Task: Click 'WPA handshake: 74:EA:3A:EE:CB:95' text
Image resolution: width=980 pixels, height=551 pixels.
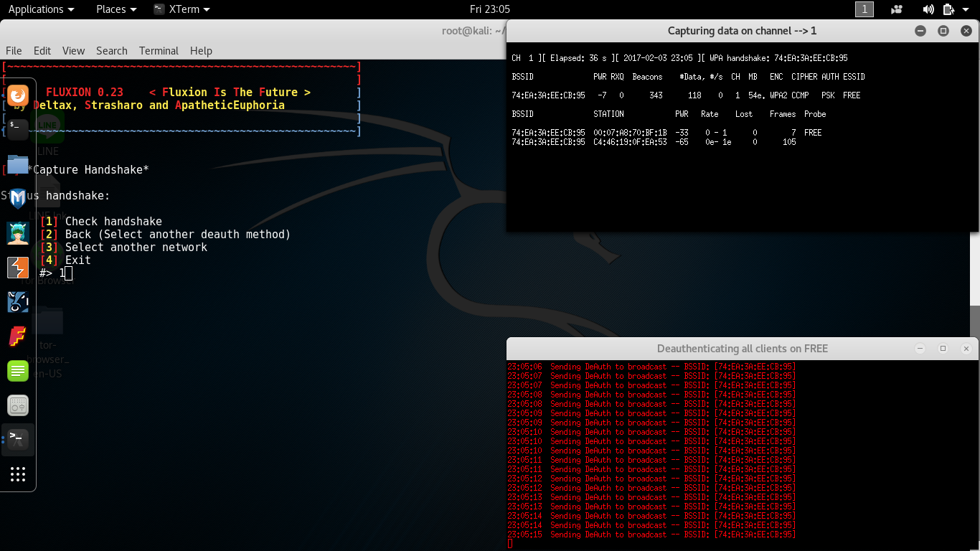Action: tap(778, 58)
